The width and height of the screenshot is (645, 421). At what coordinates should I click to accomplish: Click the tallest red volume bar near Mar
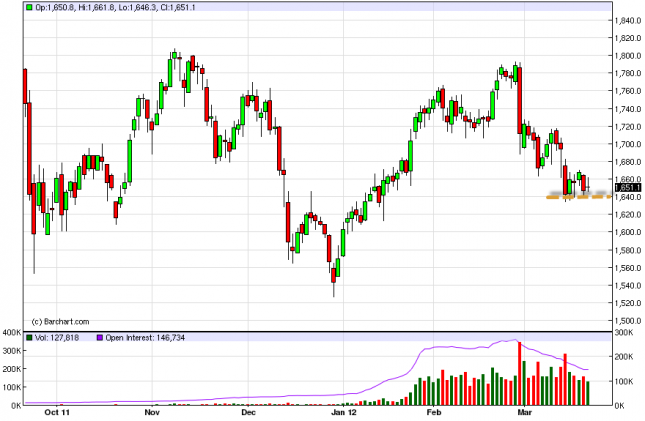click(520, 373)
